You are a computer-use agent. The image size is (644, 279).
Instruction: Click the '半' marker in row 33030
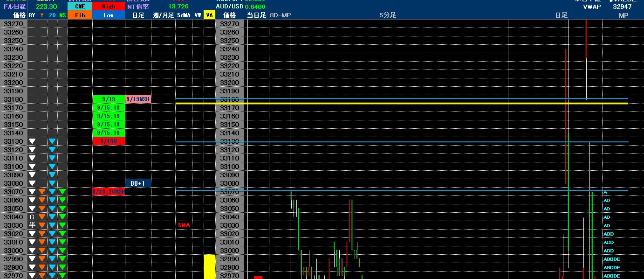click(x=32, y=225)
